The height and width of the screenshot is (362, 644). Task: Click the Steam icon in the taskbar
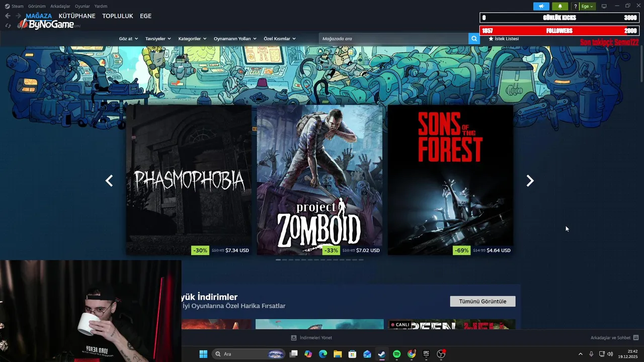click(382, 354)
